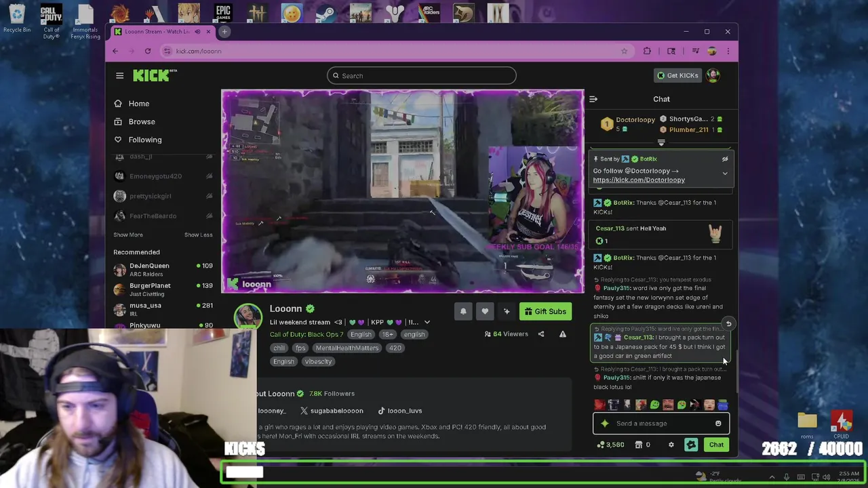This screenshot has height=488, width=868.
Task: Click the fps tag
Action: click(x=300, y=348)
